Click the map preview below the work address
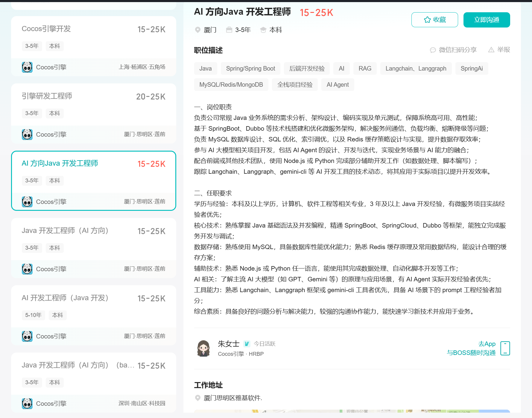The image size is (532, 418). (352, 411)
